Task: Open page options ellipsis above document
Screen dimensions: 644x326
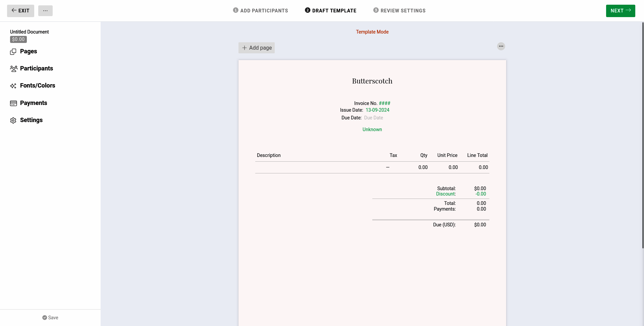Action: [501, 46]
